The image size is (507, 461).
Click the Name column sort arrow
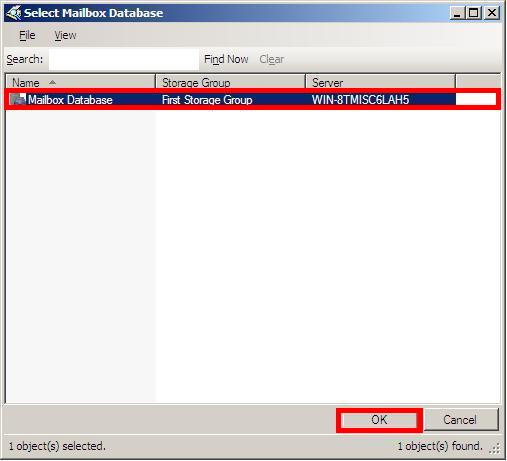tap(52, 82)
